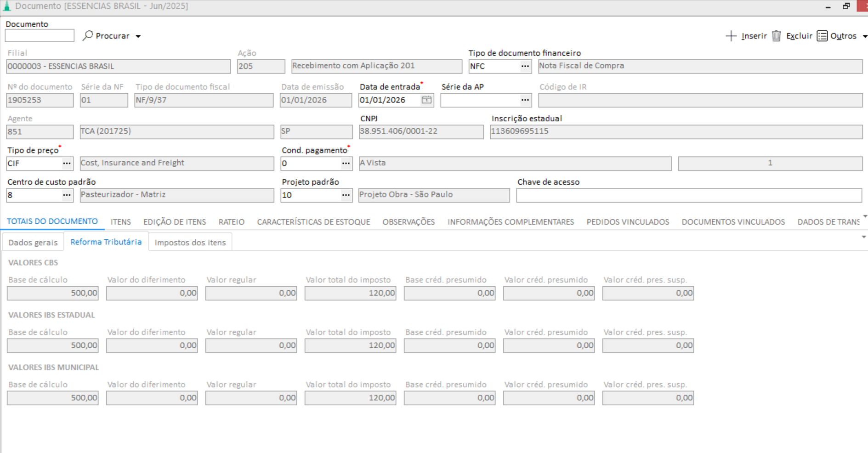Open the Cond. pagamento lookup button
Image resolution: width=868 pixels, height=453 pixels.
point(346,163)
